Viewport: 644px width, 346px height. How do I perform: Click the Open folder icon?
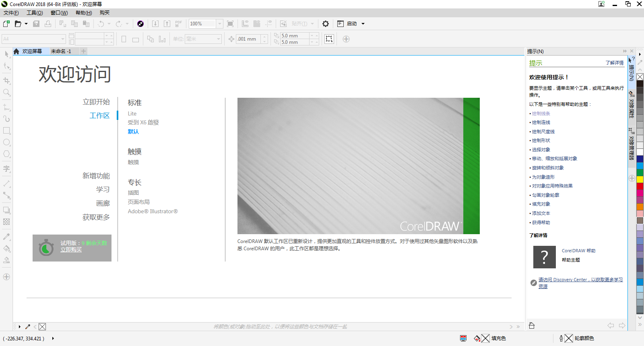click(x=18, y=24)
